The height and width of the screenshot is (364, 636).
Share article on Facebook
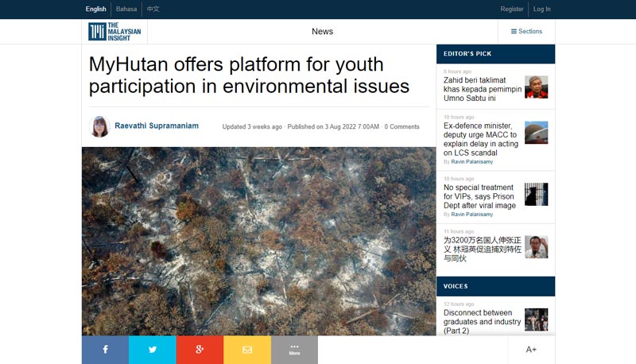click(105, 350)
